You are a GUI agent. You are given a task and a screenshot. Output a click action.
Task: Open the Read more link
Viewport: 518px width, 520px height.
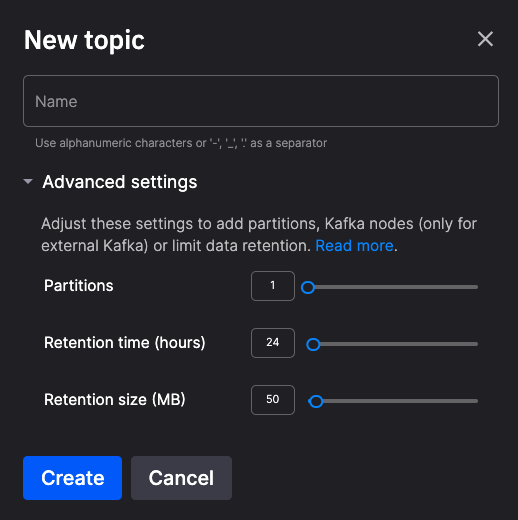[354, 246]
